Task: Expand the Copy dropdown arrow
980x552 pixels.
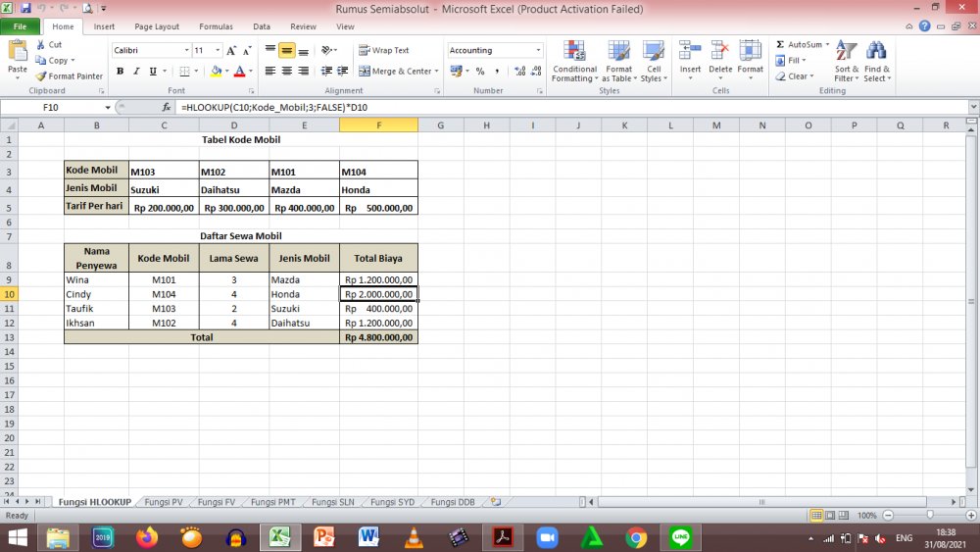Action: pos(73,61)
